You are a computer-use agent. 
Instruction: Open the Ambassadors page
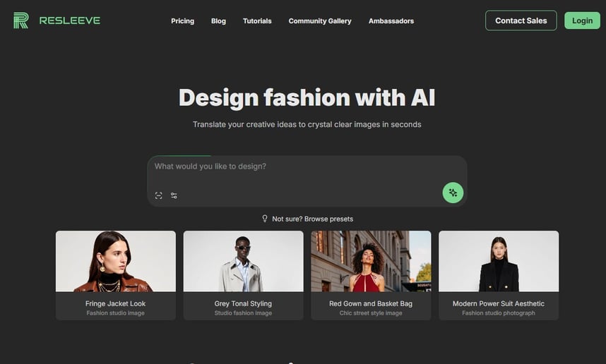click(391, 21)
